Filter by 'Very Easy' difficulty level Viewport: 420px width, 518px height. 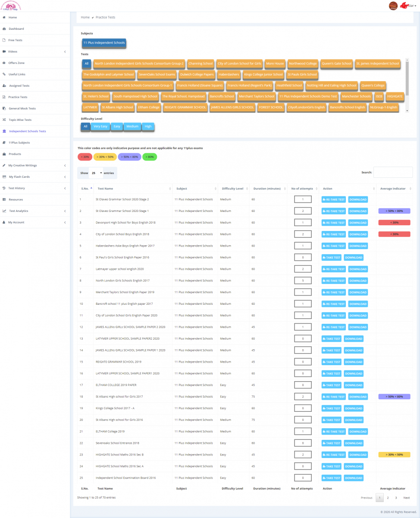pos(100,126)
